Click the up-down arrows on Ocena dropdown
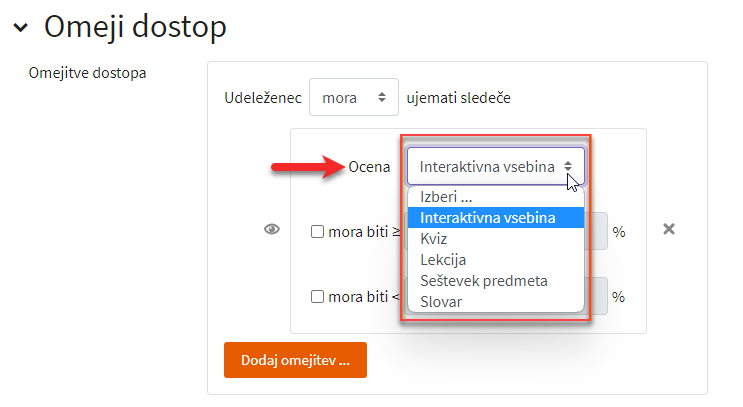This screenshot has height=407, width=743. (x=568, y=166)
